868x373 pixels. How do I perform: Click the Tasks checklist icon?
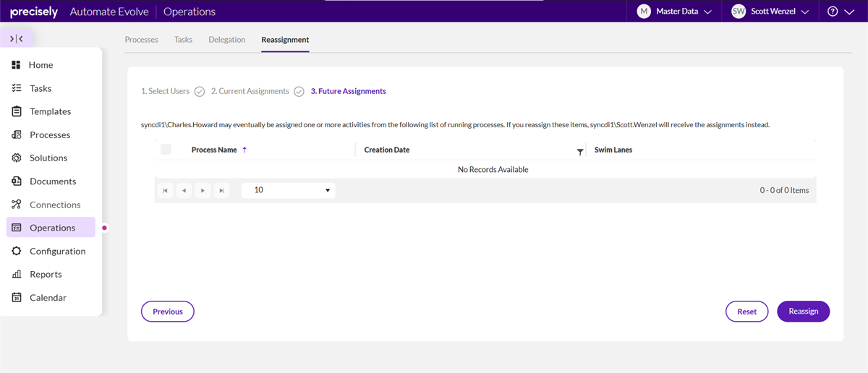[16, 88]
